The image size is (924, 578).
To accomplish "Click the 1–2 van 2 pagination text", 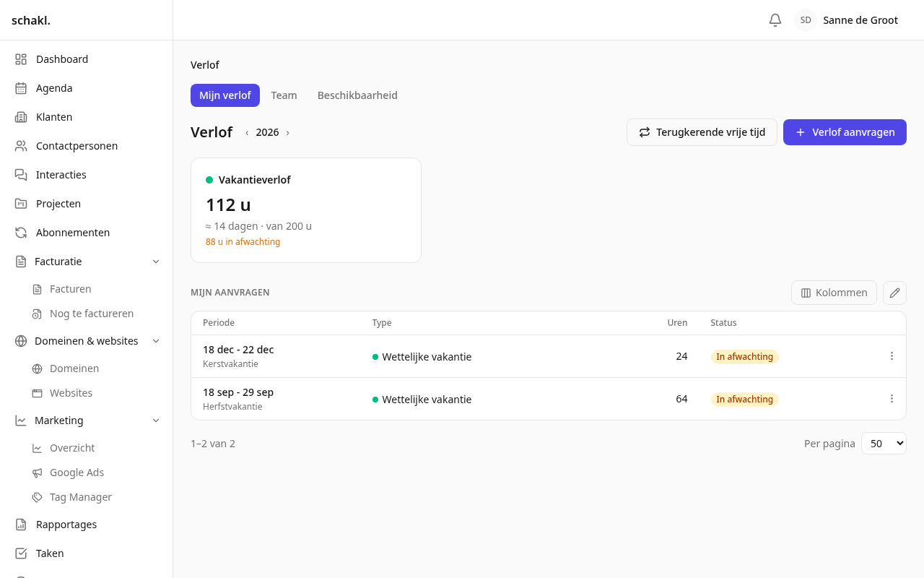I will [213, 444].
